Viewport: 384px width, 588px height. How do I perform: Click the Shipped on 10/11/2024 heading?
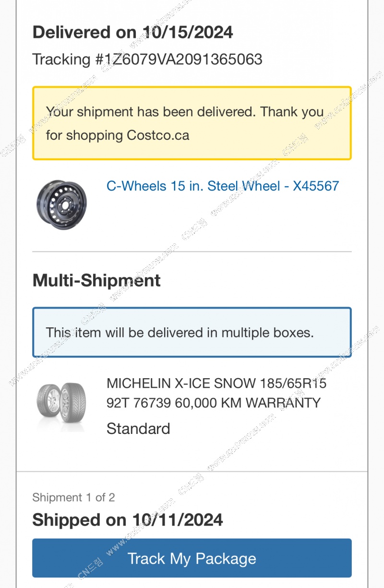(x=128, y=520)
